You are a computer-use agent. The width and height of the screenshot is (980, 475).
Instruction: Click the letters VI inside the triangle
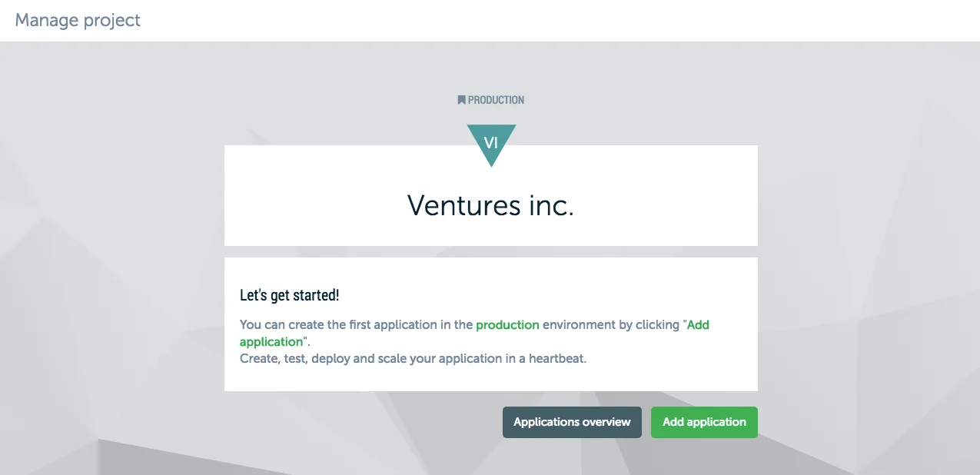point(491,142)
